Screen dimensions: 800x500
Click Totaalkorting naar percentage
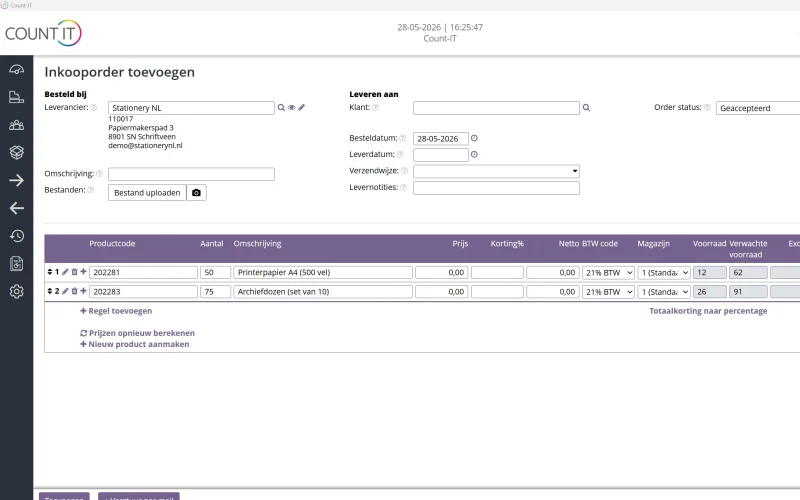click(x=708, y=311)
